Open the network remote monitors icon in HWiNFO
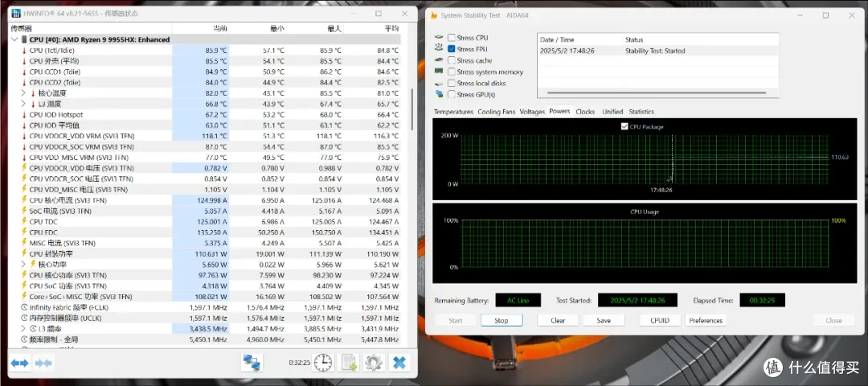 pyautogui.click(x=252, y=363)
